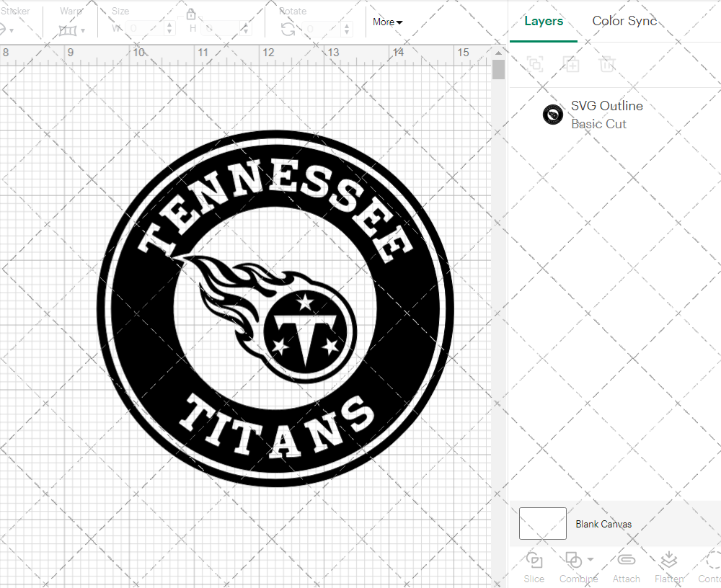The image size is (721, 588).
Task: Select the Slice tool
Action: tap(534, 566)
